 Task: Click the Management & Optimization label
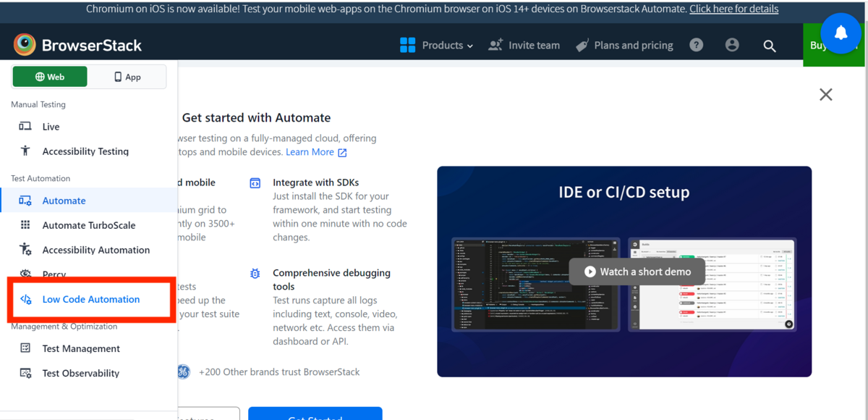tap(64, 326)
